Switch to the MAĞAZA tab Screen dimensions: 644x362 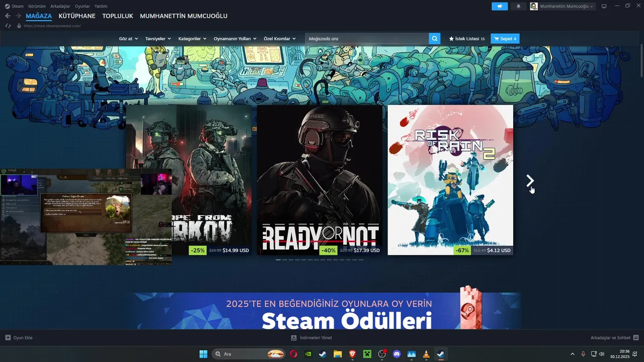point(39,16)
